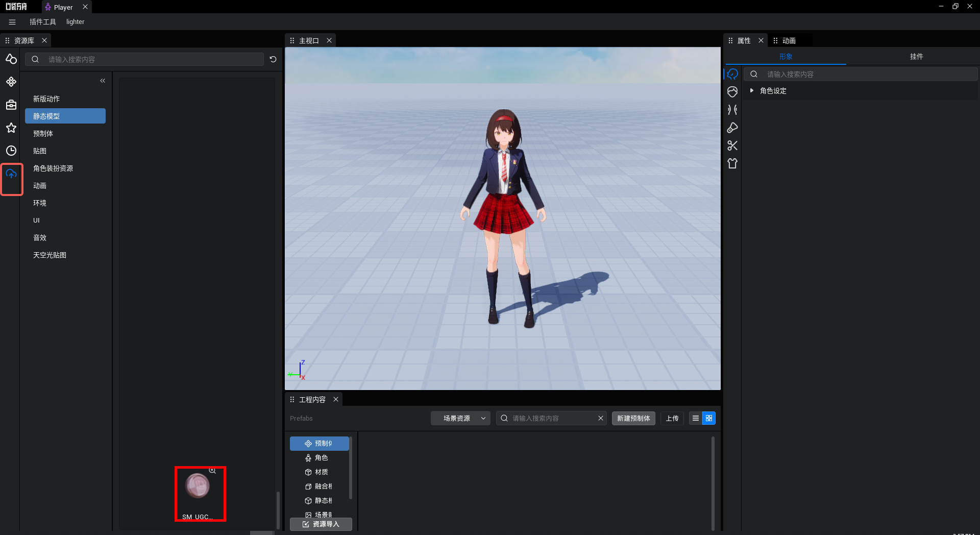
Task: Select the 形象 tab
Action: click(786, 57)
